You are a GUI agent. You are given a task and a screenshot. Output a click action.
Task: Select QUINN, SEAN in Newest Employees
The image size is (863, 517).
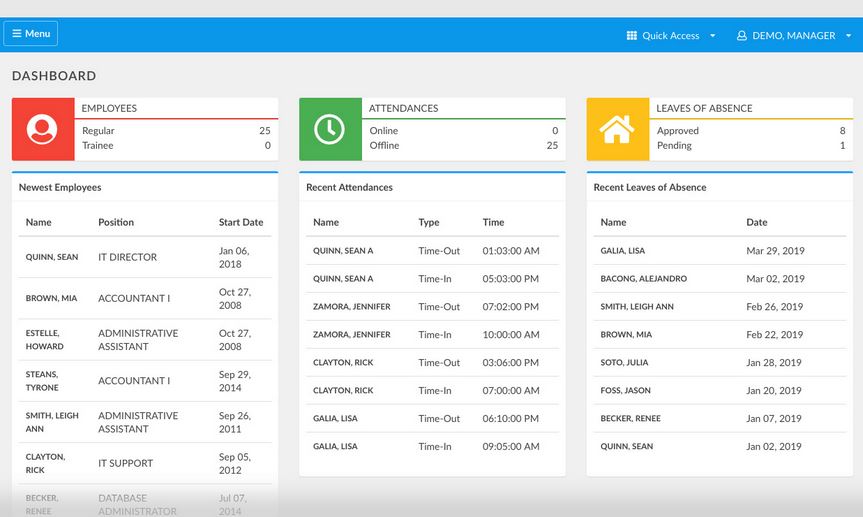(x=52, y=257)
